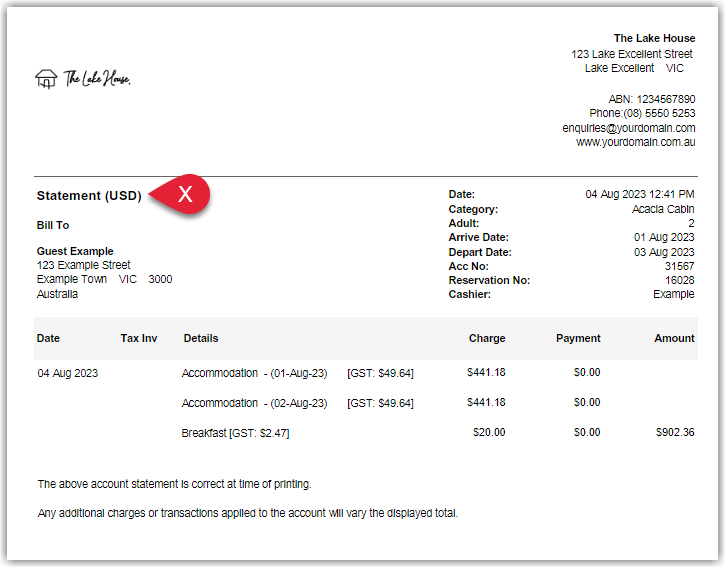The width and height of the screenshot is (726, 568).
Task: Select the 'Statement (USD)' heading
Action: 89,196
